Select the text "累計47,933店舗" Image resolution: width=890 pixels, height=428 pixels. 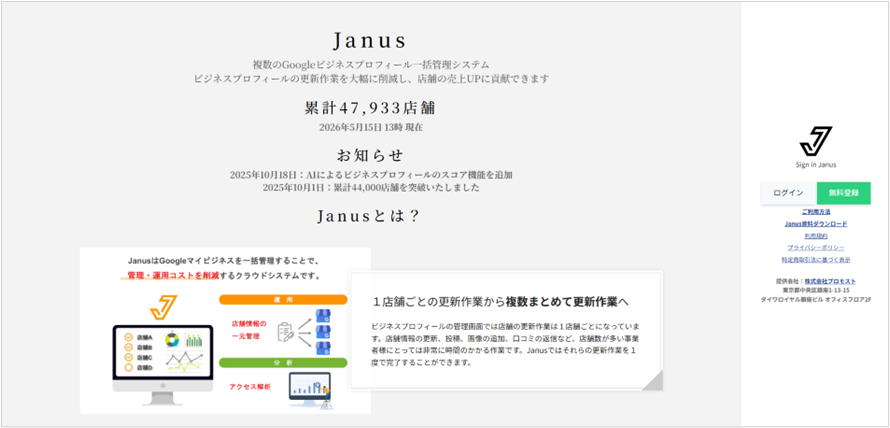click(x=370, y=108)
